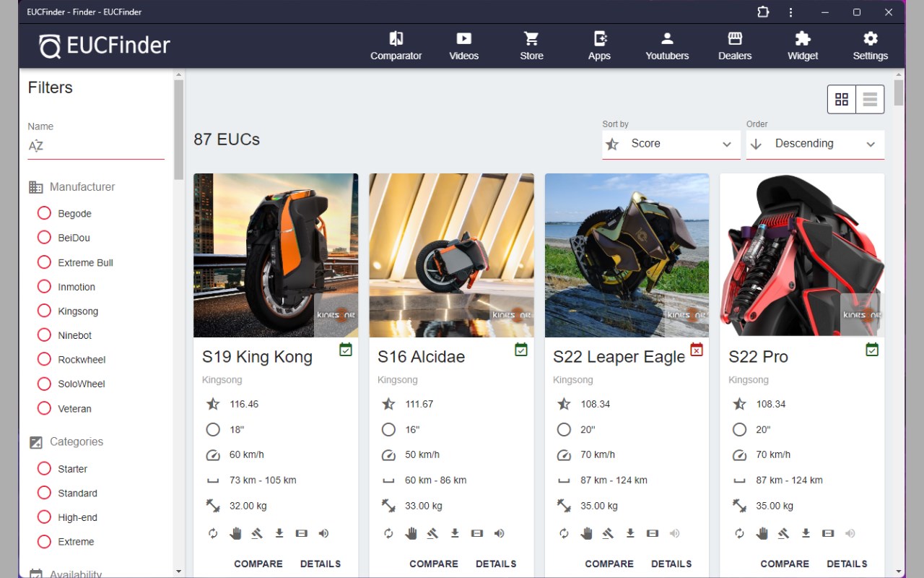Click S22 Leaper Eagle unavailable calendar icon
This screenshot has height=578, width=924.
[697, 350]
